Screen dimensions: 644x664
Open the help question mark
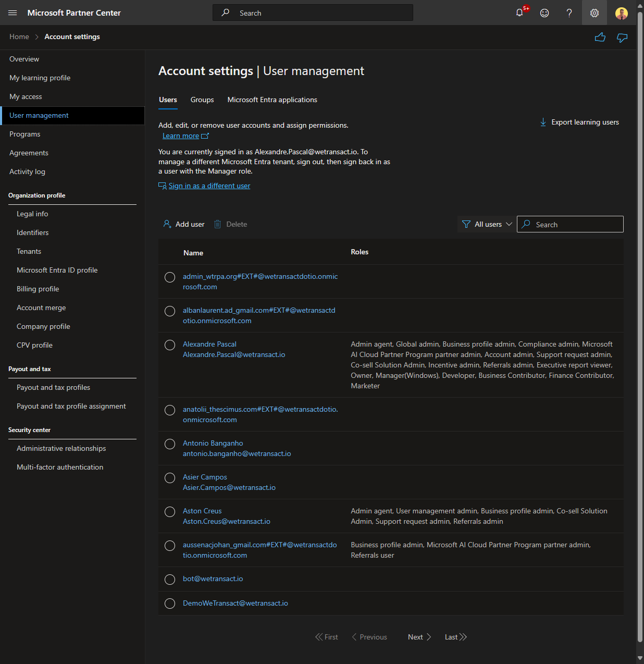569,13
